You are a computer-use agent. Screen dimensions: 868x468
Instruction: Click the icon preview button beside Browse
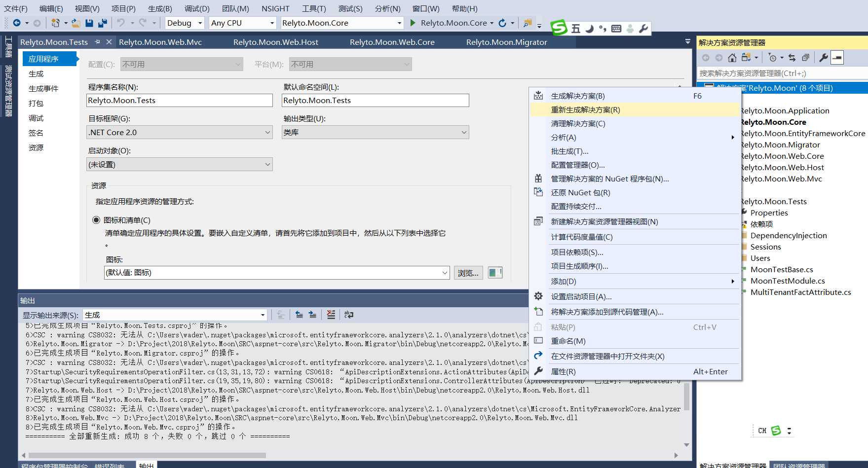pos(495,273)
